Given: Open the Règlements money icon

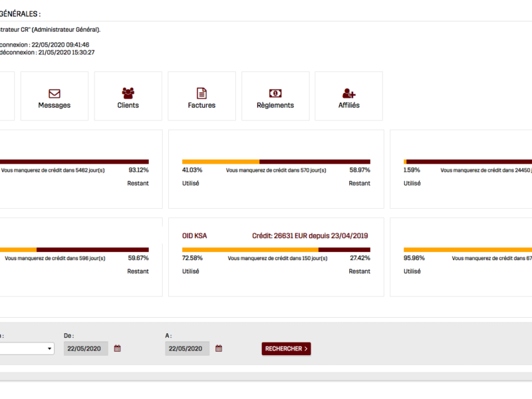Looking at the screenshot, I should click(275, 93).
